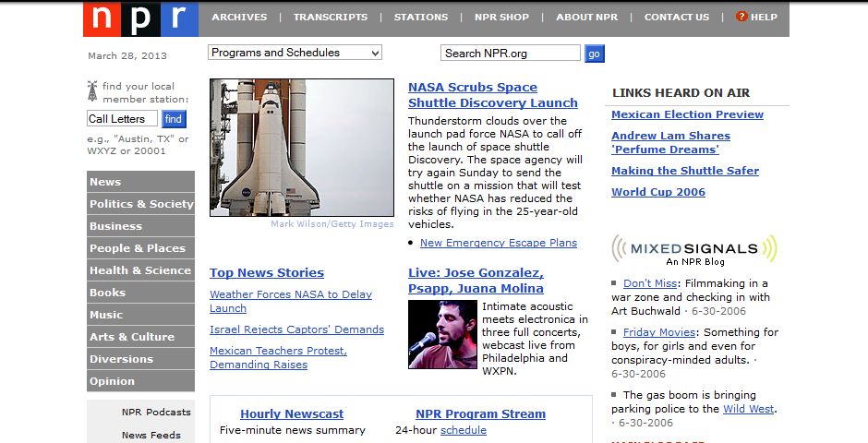Open Andrew Lam Shares 'Perfume Dreams' link
Image resolution: width=868 pixels, height=443 pixels.
tap(671, 143)
